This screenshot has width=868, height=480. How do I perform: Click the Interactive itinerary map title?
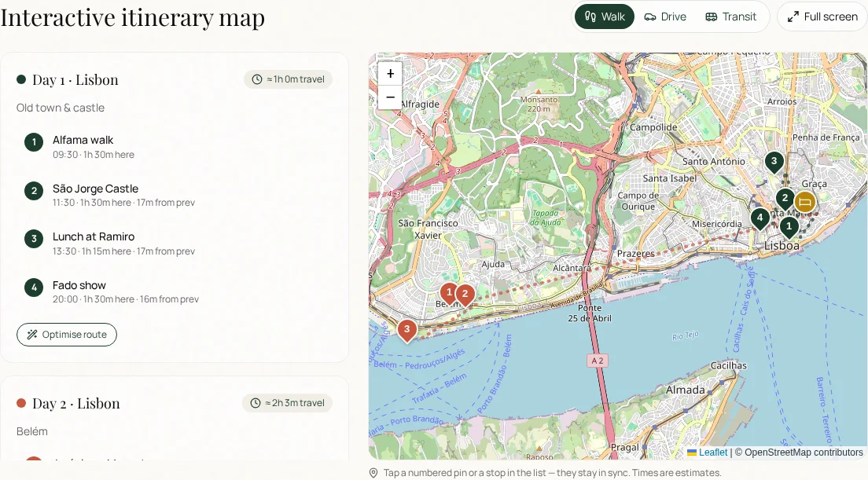133,16
